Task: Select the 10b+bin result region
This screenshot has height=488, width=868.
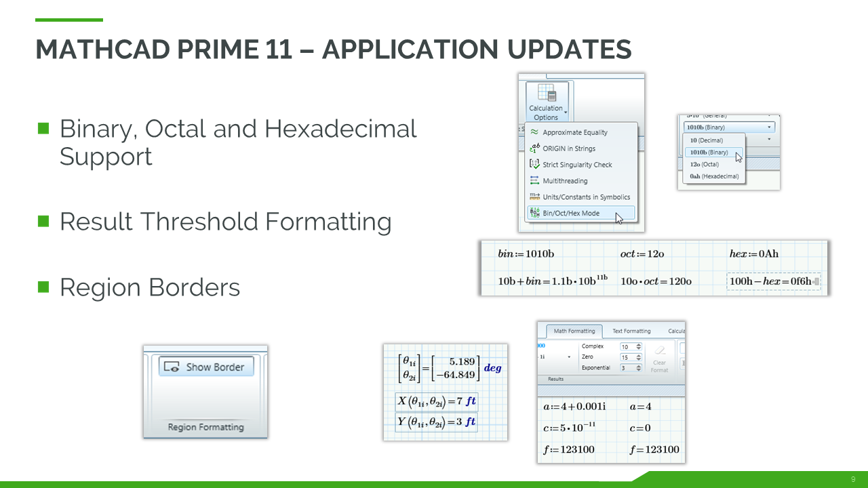Action: [553, 280]
